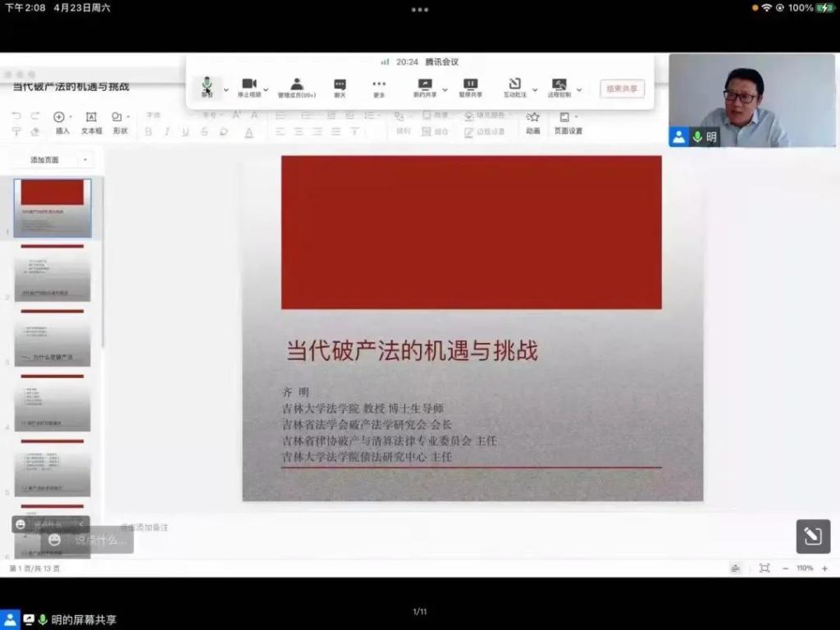Click the end sharing button
Viewport: 840px width, 630px height.
pos(622,89)
